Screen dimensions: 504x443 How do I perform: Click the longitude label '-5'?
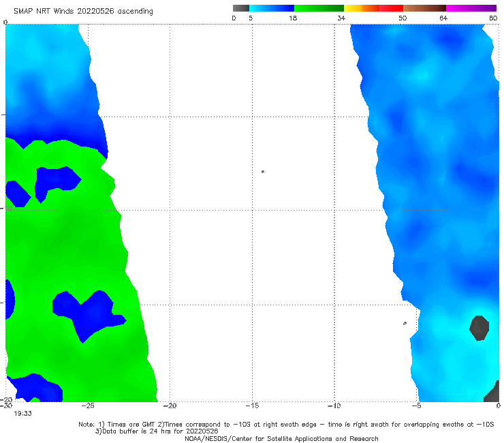pyautogui.click(x=417, y=406)
